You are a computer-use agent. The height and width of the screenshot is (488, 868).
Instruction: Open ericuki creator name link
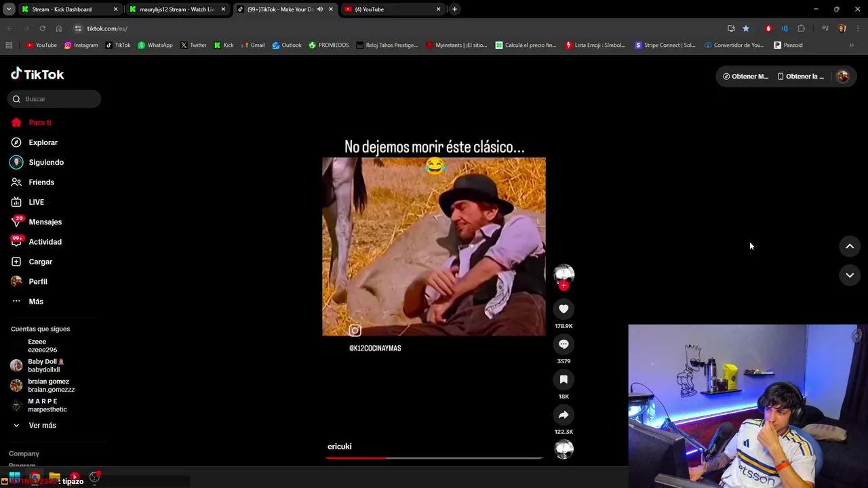coord(339,447)
